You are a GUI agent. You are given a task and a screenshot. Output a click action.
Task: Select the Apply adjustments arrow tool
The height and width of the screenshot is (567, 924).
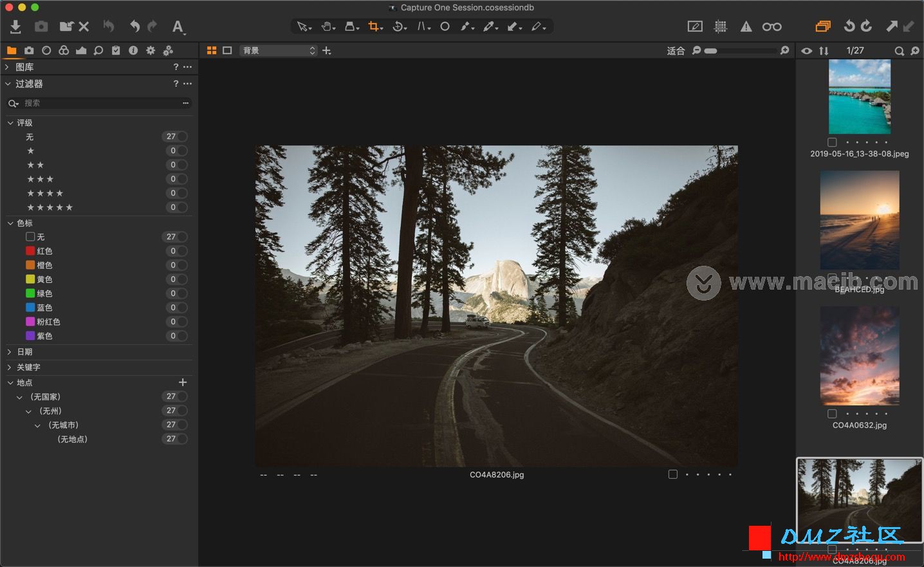(514, 26)
